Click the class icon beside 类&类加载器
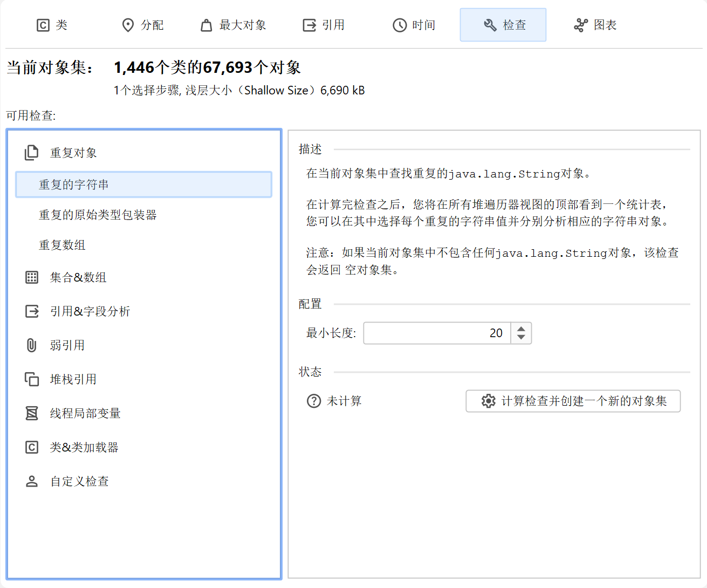 click(x=32, y=447)
